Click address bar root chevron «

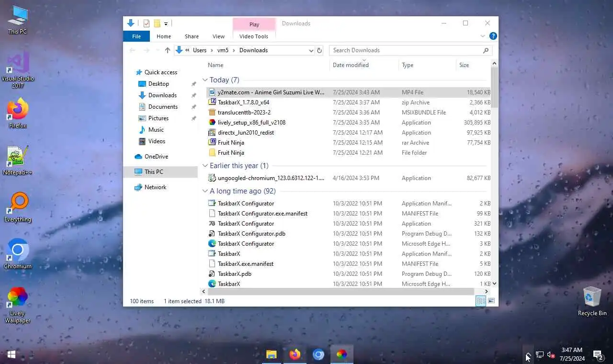click(x=188, y=50)
